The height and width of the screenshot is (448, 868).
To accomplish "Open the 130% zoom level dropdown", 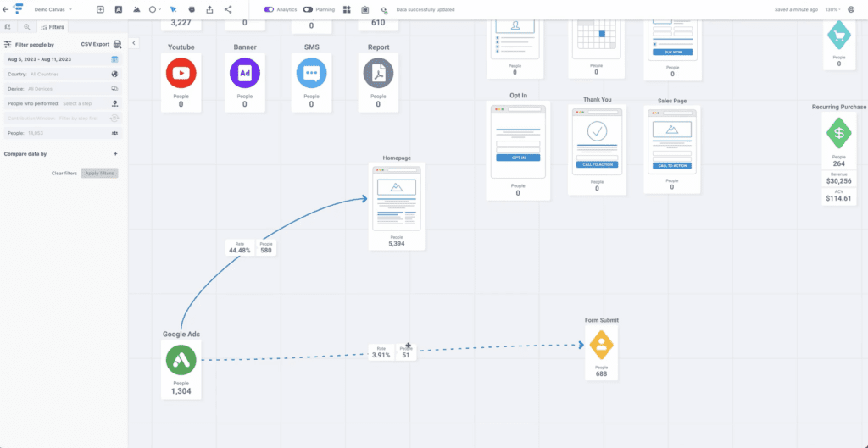I will [x=832, y=9].
